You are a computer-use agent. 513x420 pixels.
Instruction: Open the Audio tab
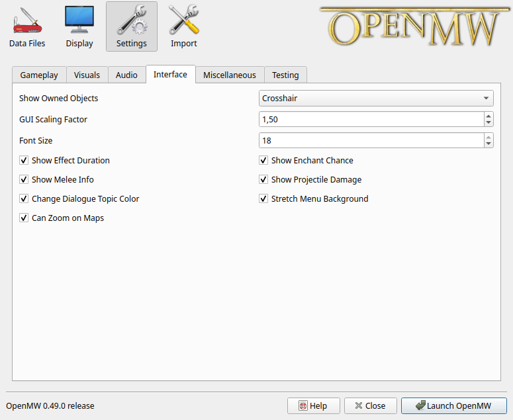(126, 75)
